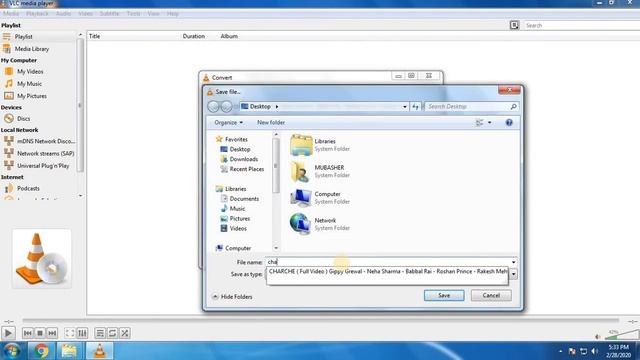Open the Video menu in VLC
Viewport: 640px width, 360px height.
pyautogui.click(x=85, y=13)
